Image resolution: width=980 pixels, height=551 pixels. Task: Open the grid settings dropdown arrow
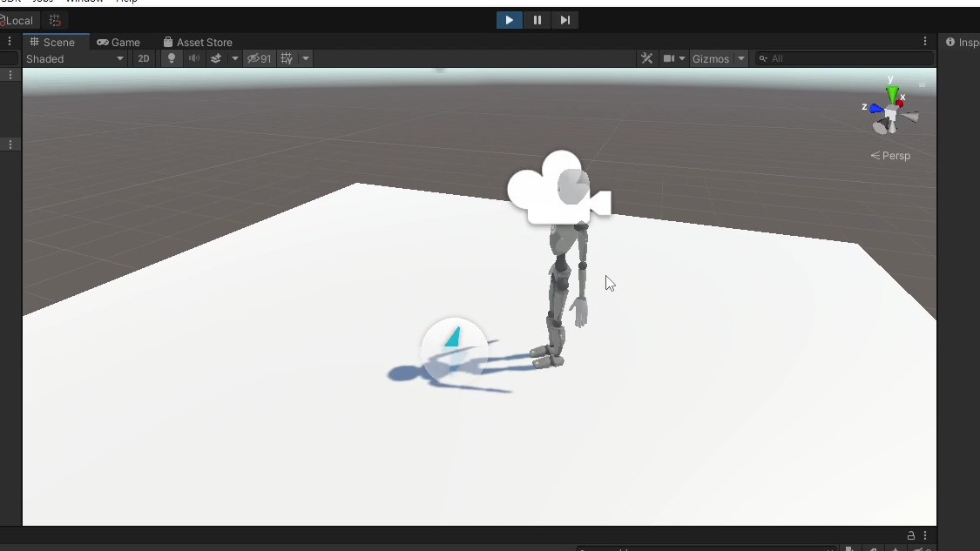coord(306,58)
